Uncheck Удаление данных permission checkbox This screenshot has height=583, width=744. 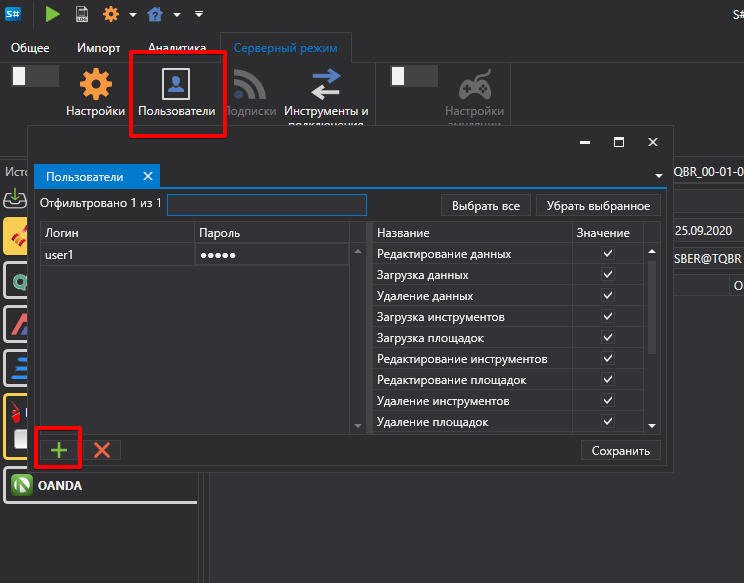(608, 295)
